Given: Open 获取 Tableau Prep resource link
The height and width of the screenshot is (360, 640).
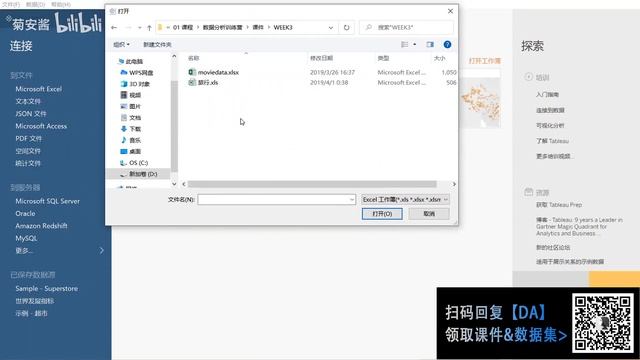Looking at the screenshot, I should (x=559, y=205).
